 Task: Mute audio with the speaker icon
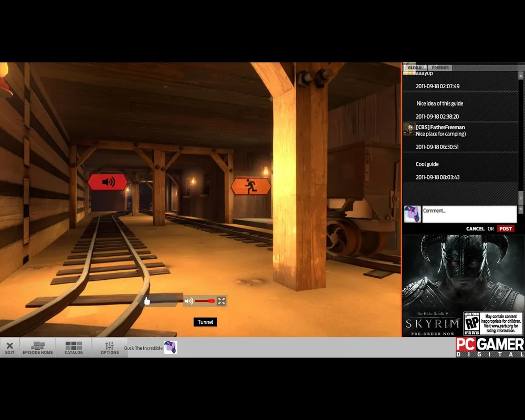click(x=188, y=301)
